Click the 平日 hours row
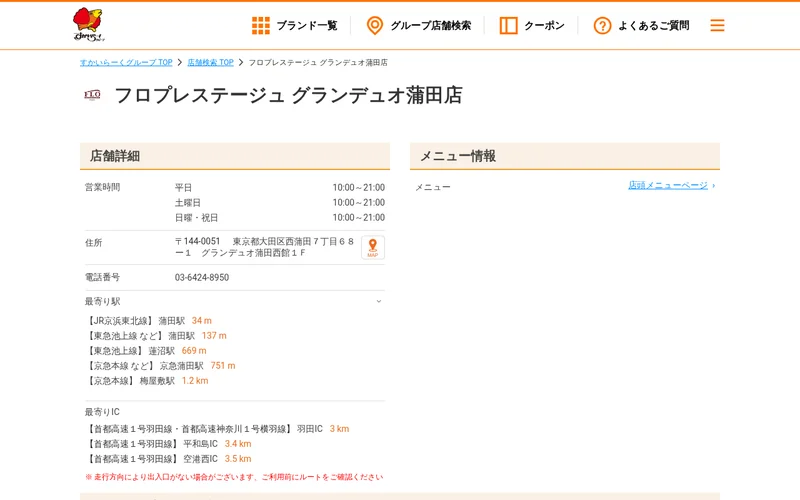Image resolution: width=800 pixels, height=500 pixels. point(280,188)
